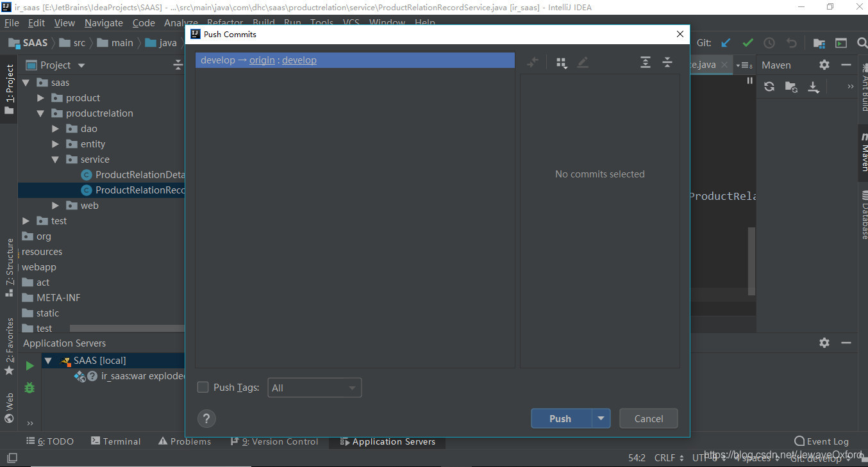Open Application Servers settings gear
This screenshot has width=868, height=467.
(x=824, y=343)
